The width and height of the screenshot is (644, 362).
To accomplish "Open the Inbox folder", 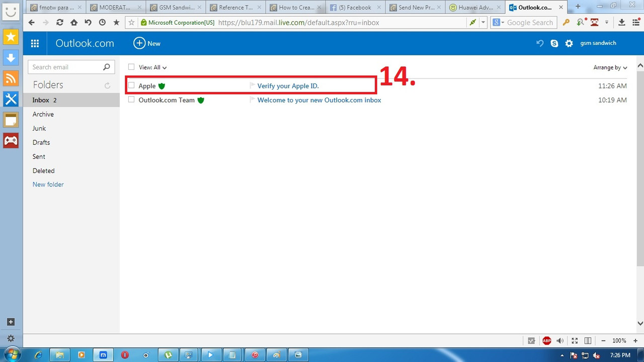I will click(71, 100).
